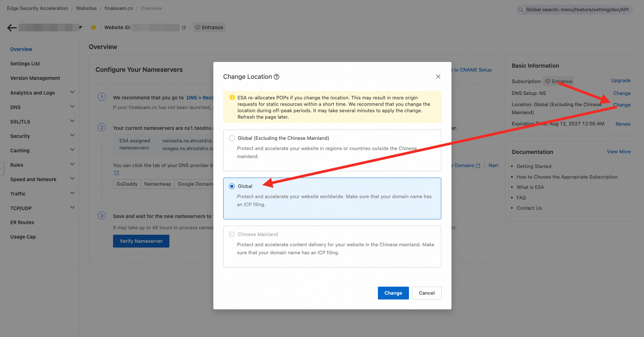Open the Change Location help question icon
The height and width of the screenshot is (337, 644).
pos(276,77)
